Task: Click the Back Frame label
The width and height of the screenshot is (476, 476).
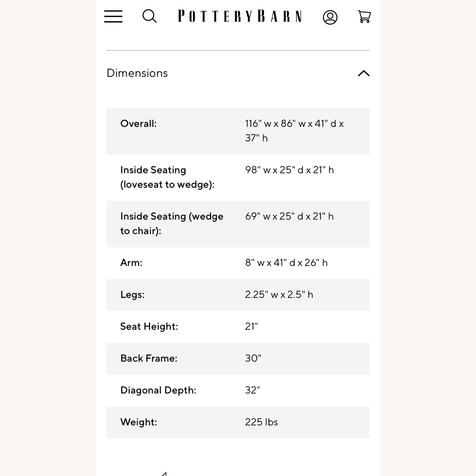Action: (149, 359)
